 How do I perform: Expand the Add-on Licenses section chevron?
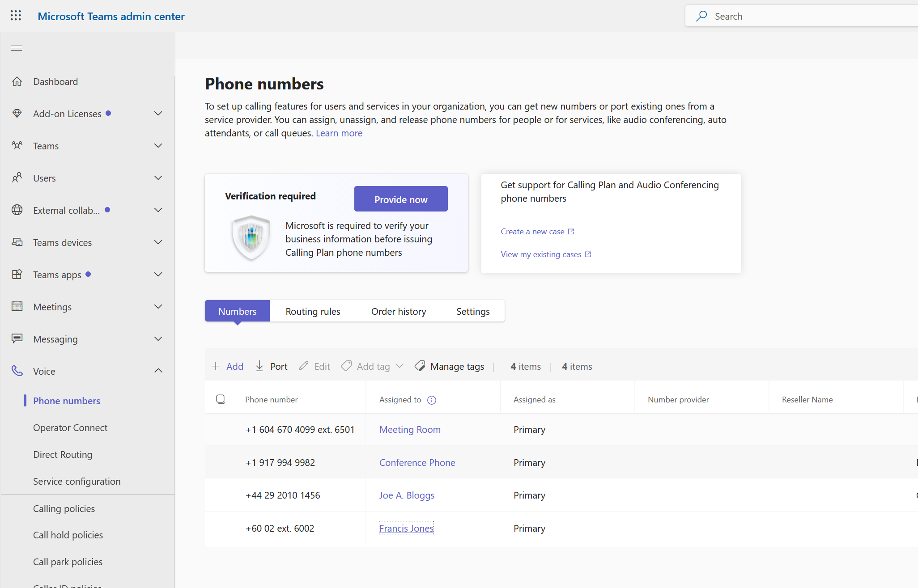[x=158, y=114]
